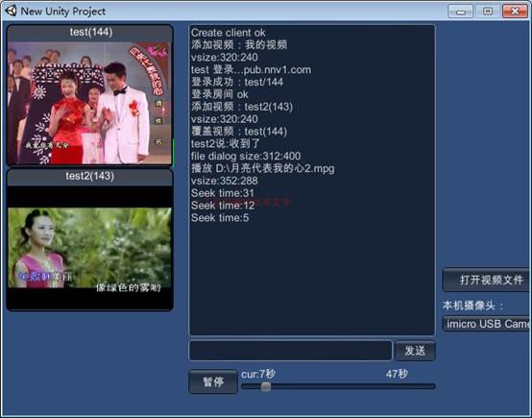Click the playback seek slider handle
Screen dimensions: 532x418
pyautogui.click(x=266, y=386)
